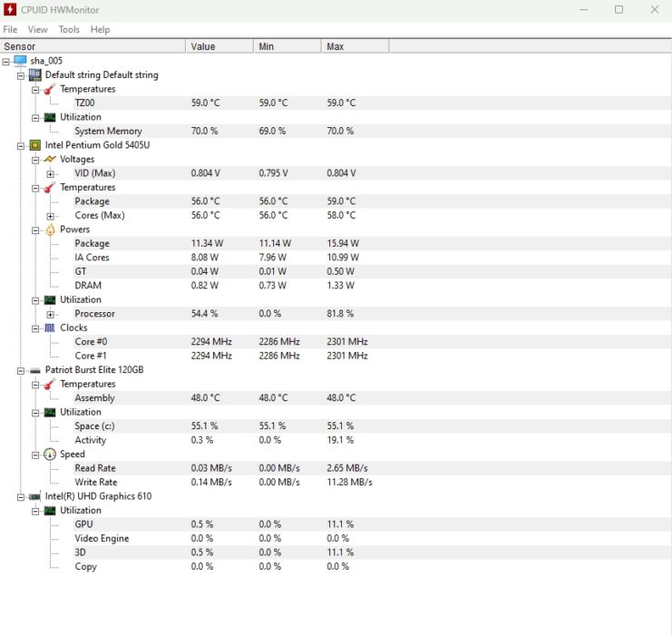Open the Tools menu

(x=69, y=30)
